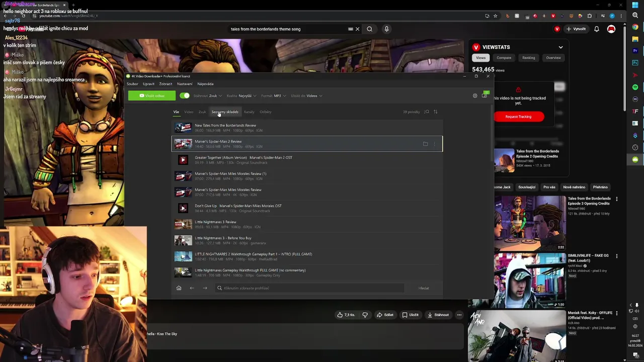Open folder for Marvel's Spider-Man 2 Review
The image size is (644, 362).
click(x=425, y=144)
